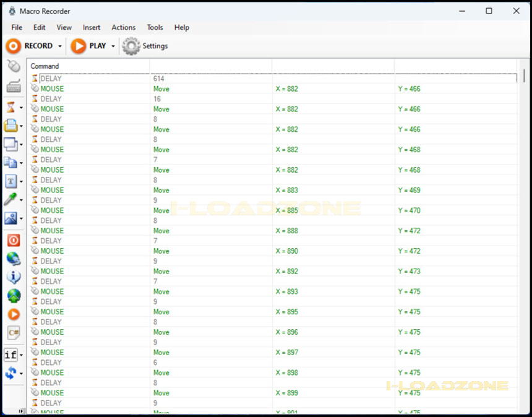The width and height of the screenshot is (532, 417).
Task: Select MOUSE Move row with X = 898
Action: point(272,372)
